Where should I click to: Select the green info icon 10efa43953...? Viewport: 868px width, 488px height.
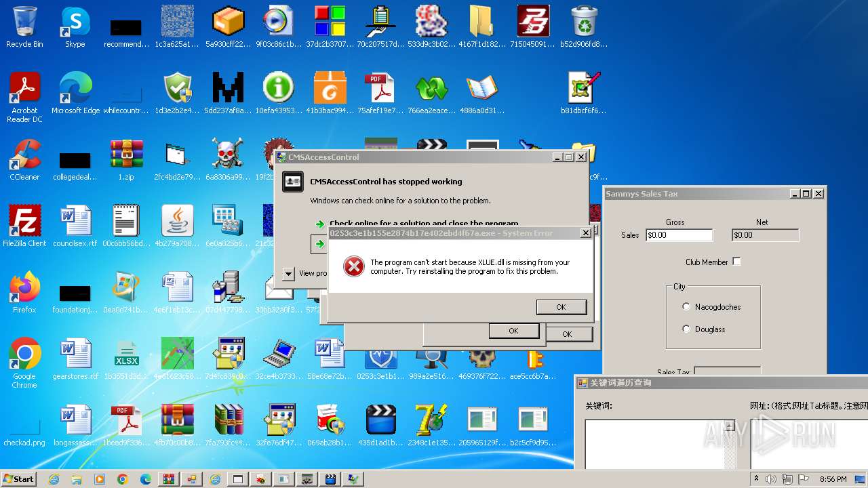pos(279,94)
